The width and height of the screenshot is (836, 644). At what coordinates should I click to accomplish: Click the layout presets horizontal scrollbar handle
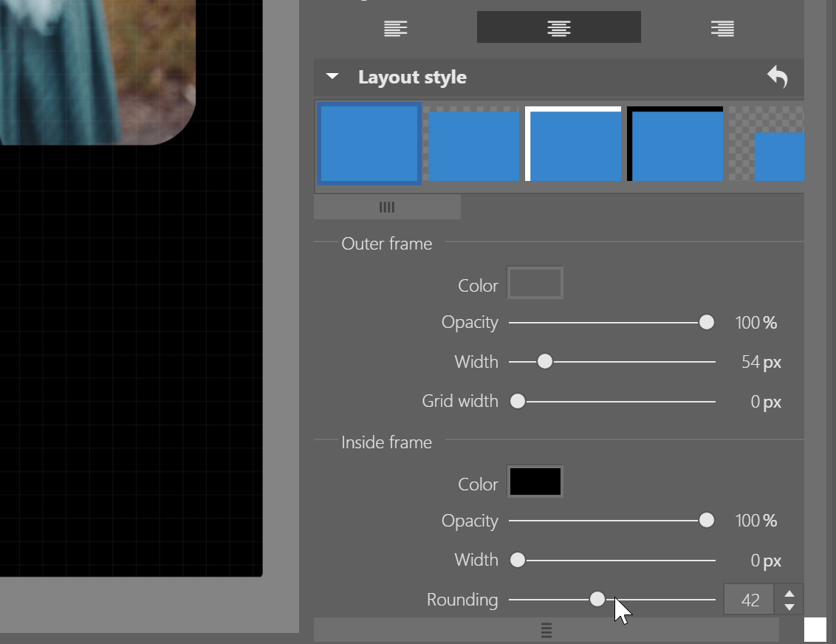387,208
